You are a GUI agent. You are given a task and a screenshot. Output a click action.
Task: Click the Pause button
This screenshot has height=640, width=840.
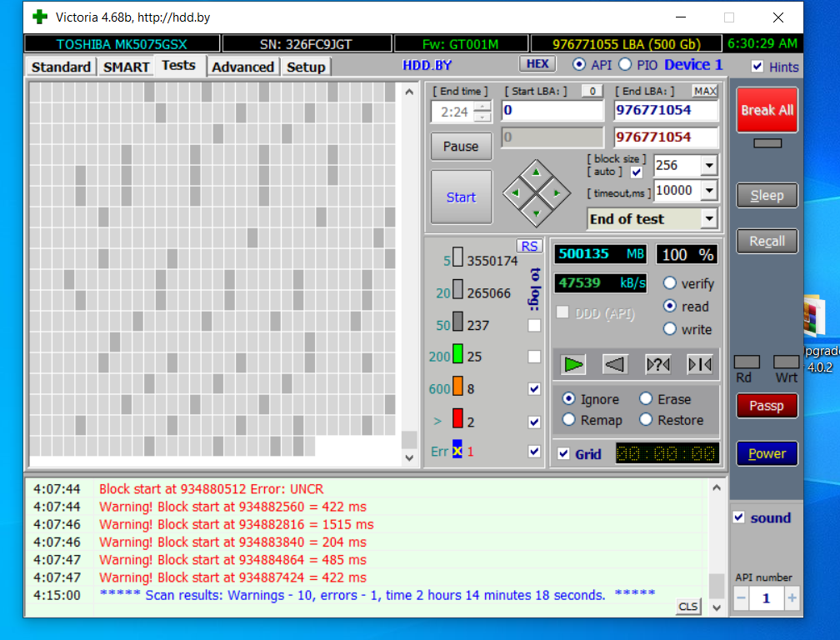point(462,146)
